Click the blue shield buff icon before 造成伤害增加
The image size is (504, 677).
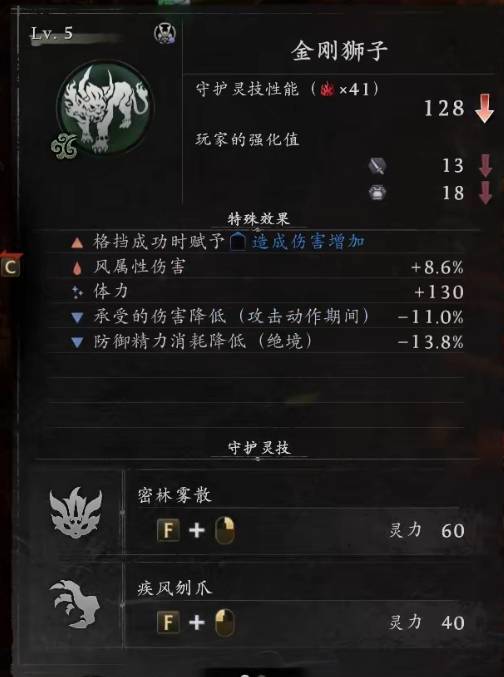click(238, 241)
